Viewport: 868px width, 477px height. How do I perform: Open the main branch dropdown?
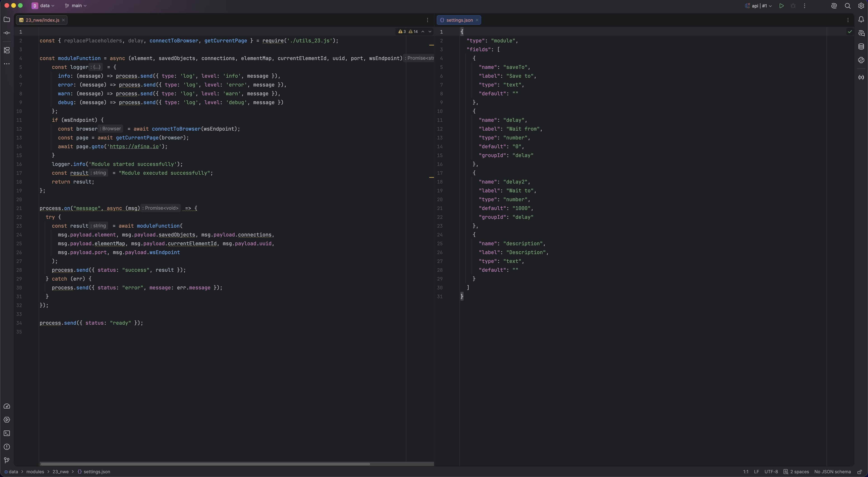point(75,6)
